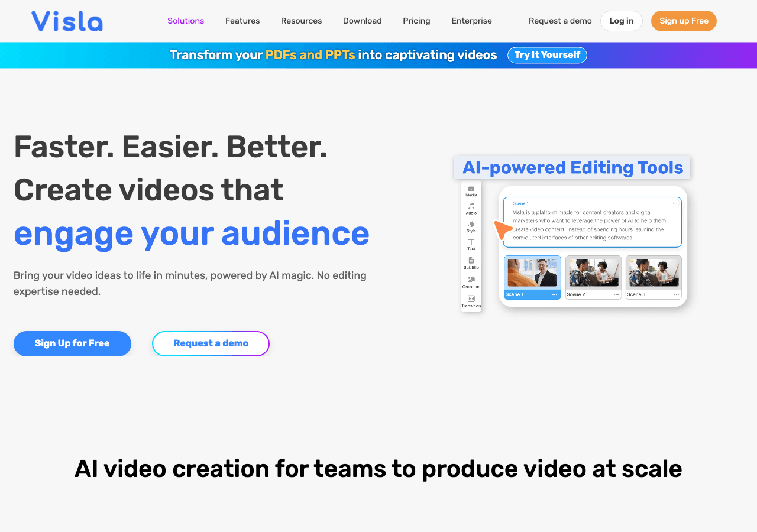The image size is (757, 532).
Task: Click the Request a demo header link
Action: tap(560, 21)
